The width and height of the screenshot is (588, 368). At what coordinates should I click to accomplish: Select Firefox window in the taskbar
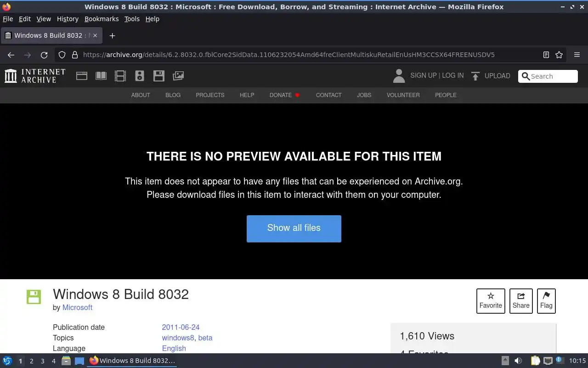(x=132, y=361)
